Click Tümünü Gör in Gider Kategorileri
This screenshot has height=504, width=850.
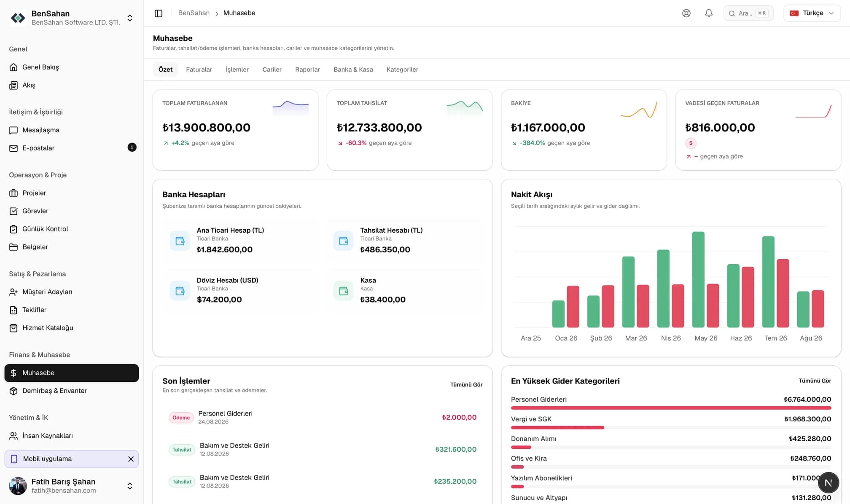(815, 381)
